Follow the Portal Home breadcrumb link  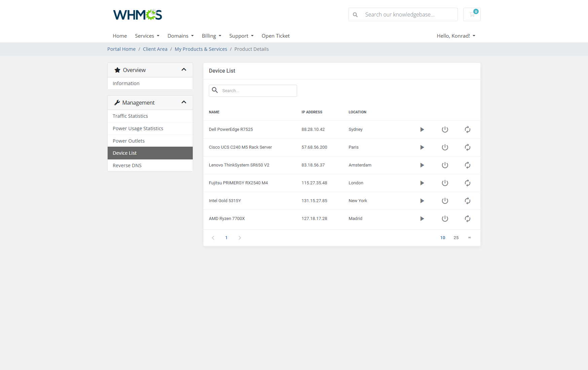click(x=121, y=49)
